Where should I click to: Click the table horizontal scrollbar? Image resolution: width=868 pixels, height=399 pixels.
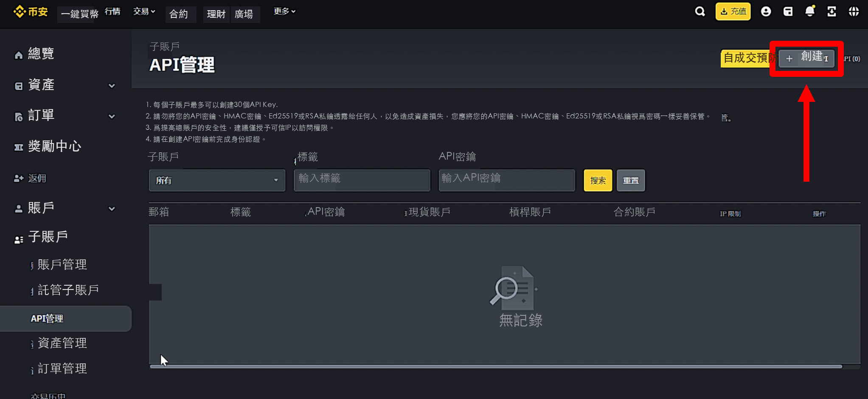496,366
